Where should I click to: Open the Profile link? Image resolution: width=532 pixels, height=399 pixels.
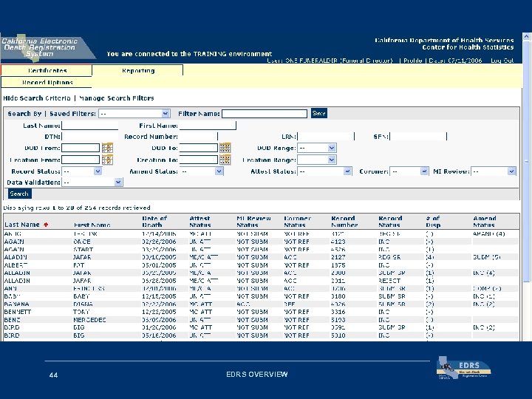click(x=413, y=61)
